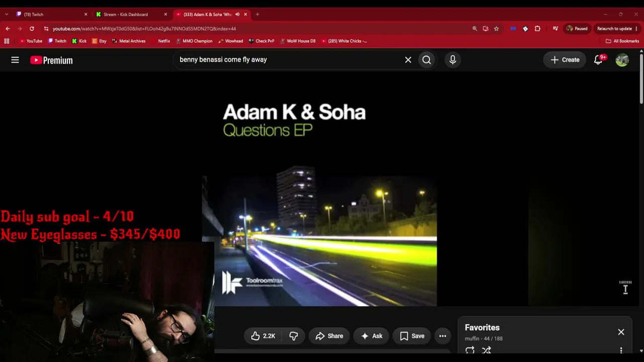Open the Metal Archives bookmark
The height and width of the screenshot is (362, 644).
coord(129,41)
